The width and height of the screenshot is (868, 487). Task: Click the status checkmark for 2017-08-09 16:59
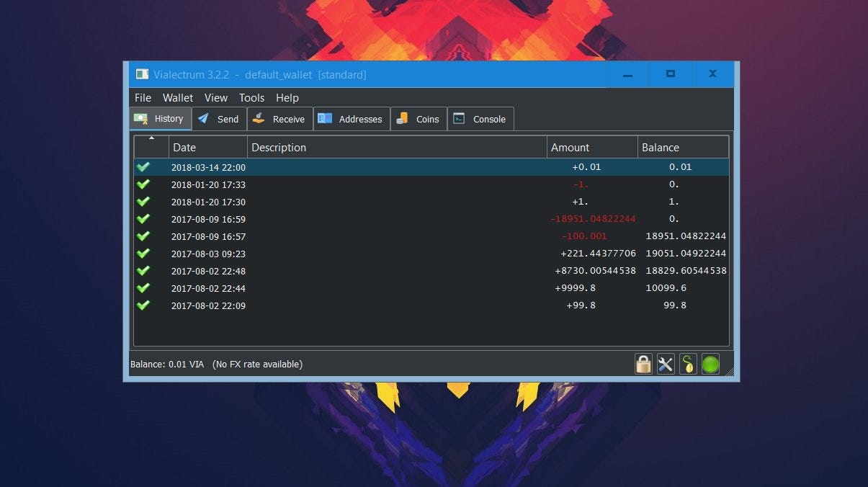point(143,219)
